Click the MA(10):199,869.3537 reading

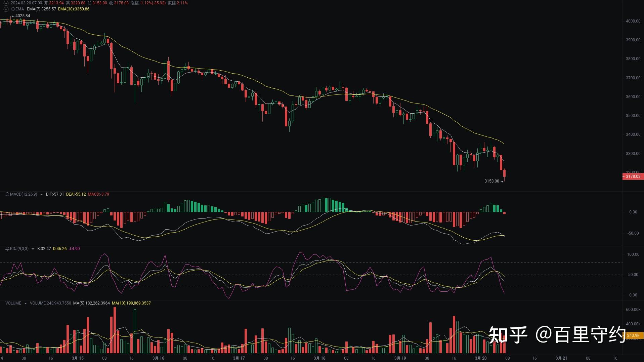131,303
